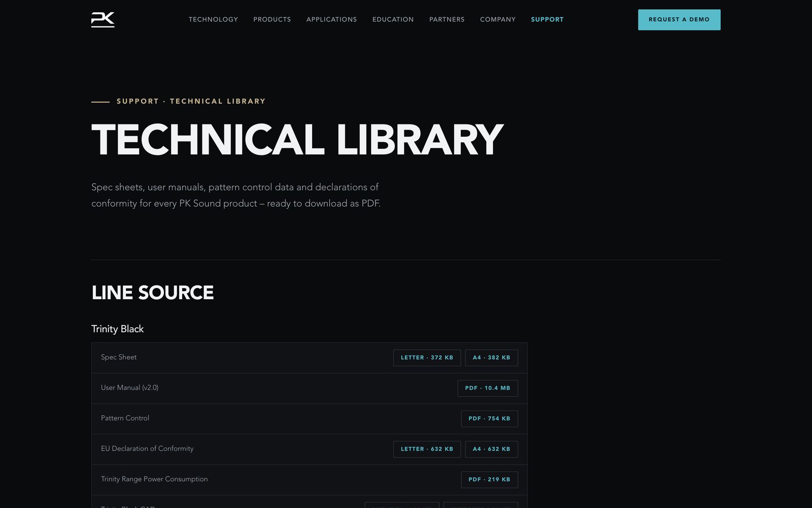Open the Applications menu
Viewport: 812px width, 508px height.
pyautogui.click(x=331, y=19)
